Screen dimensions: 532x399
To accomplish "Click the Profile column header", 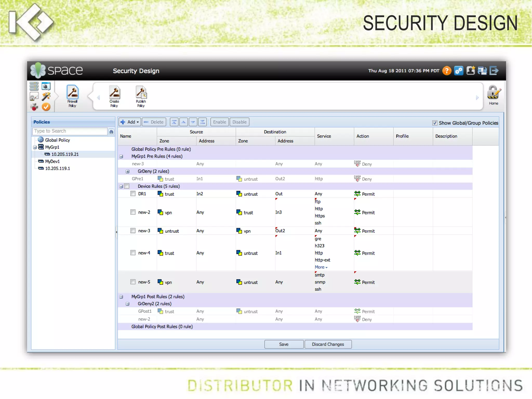I will click(x=413, y=136).
